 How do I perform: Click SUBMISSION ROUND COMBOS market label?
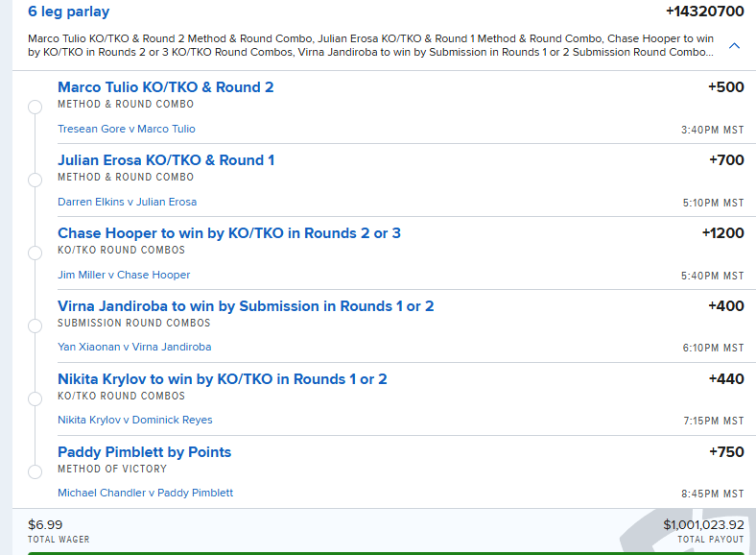click(134, 323)
